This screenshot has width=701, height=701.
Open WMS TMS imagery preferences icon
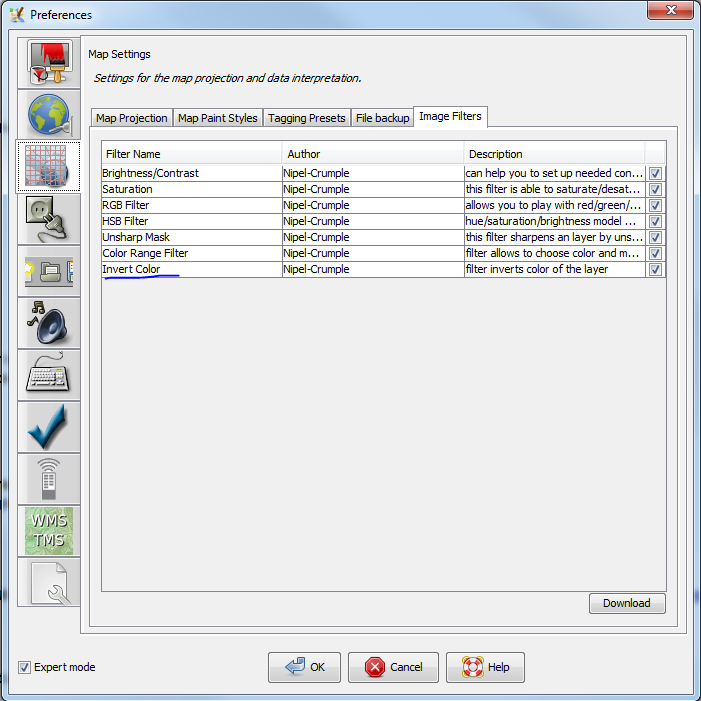pyautogui.click(x=49, y=530)
